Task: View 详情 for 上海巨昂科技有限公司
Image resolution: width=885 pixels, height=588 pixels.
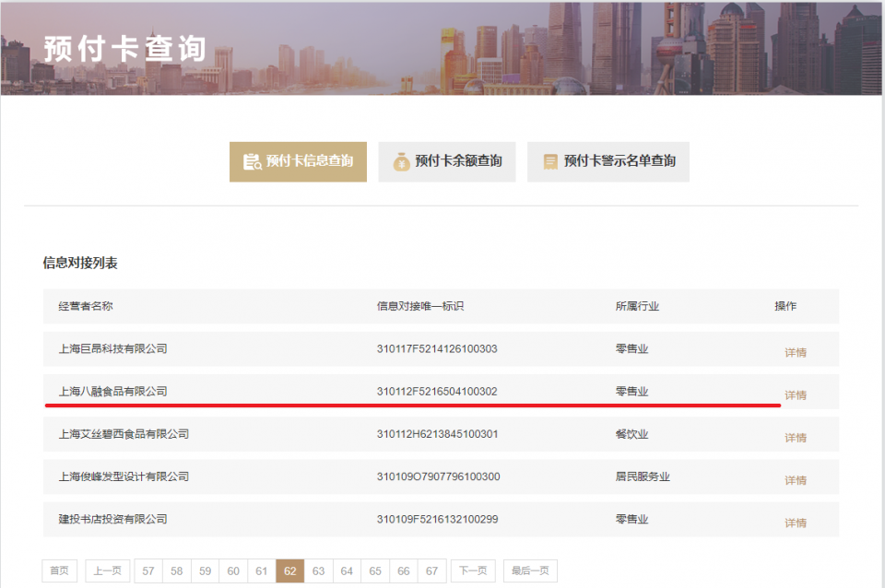Action: pos(795,352)
